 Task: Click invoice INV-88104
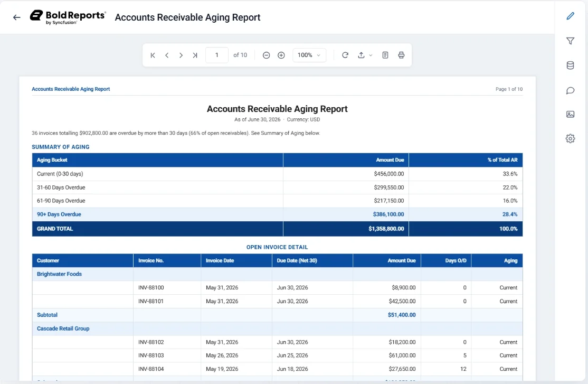pyautogui.click(x=151, y=369)
